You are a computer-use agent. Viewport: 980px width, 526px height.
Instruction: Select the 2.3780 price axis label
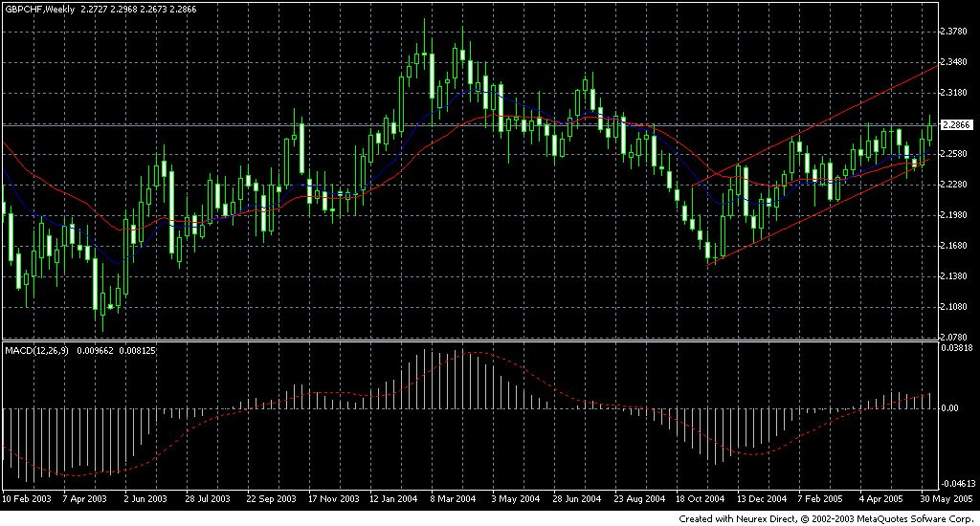[x=954, y=32]
